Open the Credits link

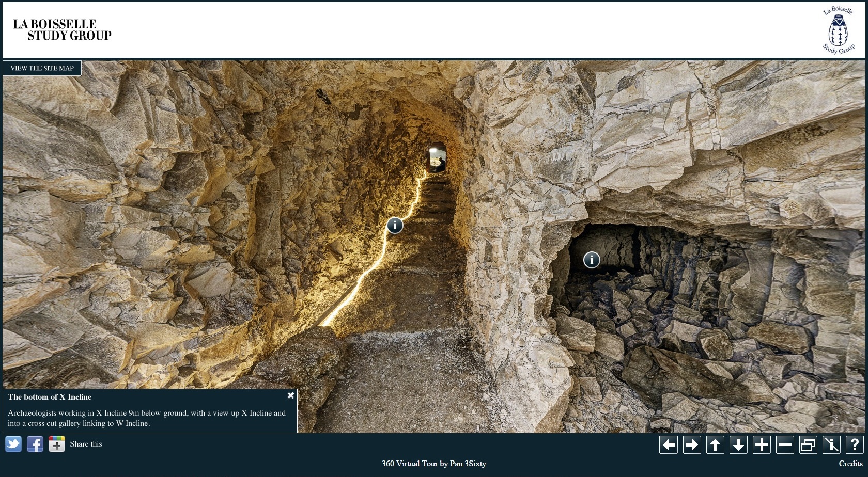point(850,464)
